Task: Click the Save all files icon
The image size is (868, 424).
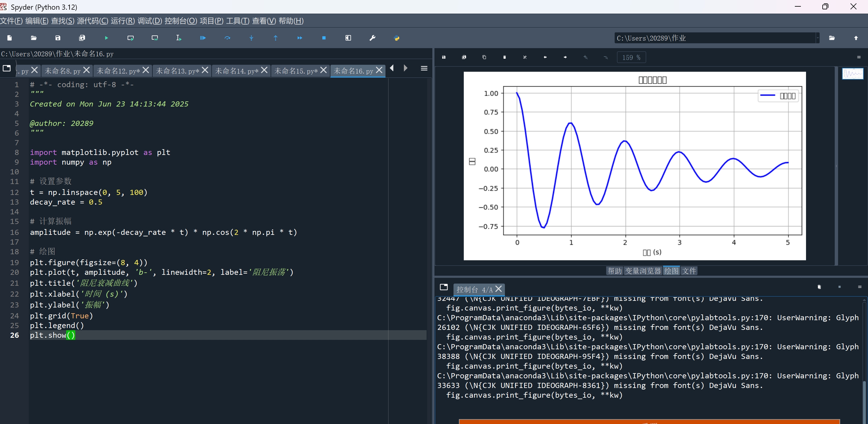Action: coord(82,38)
